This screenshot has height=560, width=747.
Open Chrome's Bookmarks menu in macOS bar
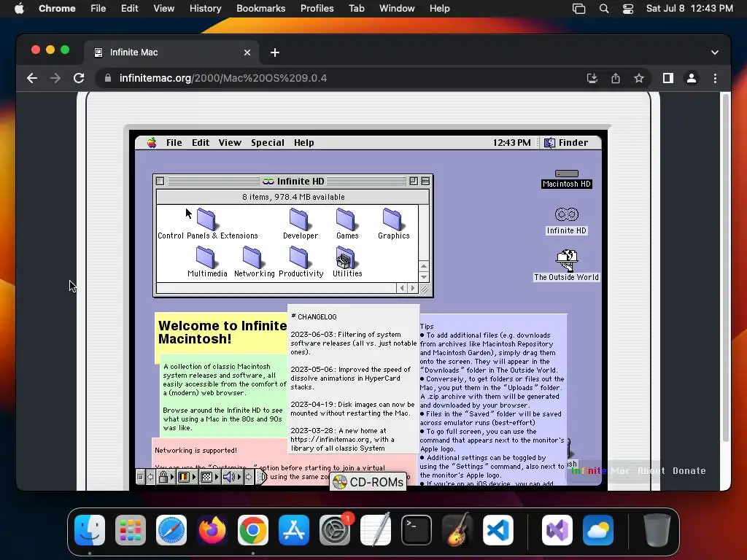pos(260,9)
